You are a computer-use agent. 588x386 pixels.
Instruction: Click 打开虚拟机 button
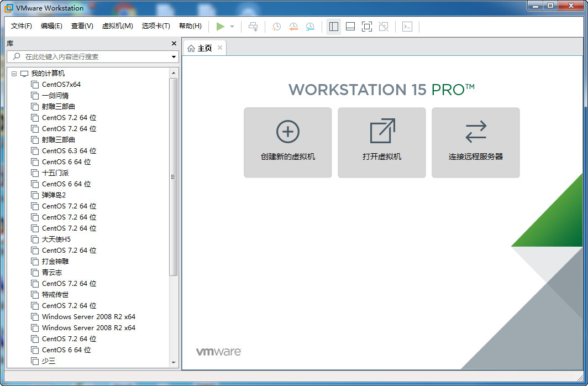coord(382,143)
